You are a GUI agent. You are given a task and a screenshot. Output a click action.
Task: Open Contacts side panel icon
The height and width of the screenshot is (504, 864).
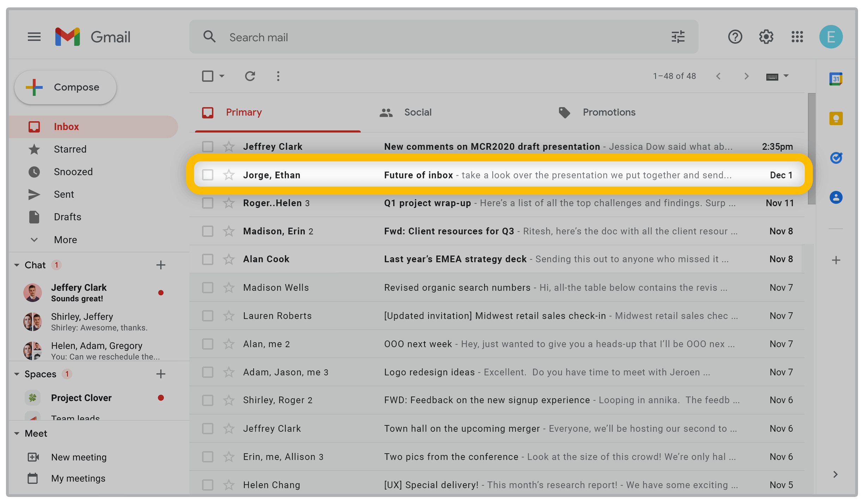[x=835, y=197]
